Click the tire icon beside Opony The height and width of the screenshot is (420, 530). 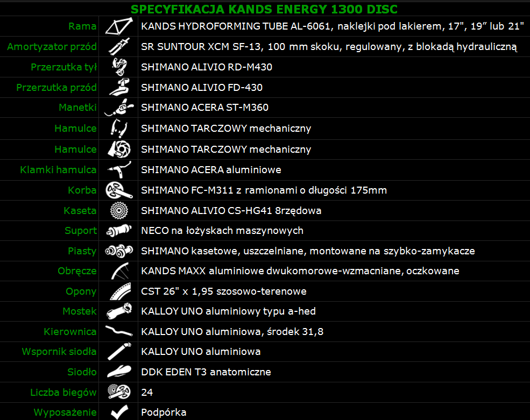tap(120, 291)
